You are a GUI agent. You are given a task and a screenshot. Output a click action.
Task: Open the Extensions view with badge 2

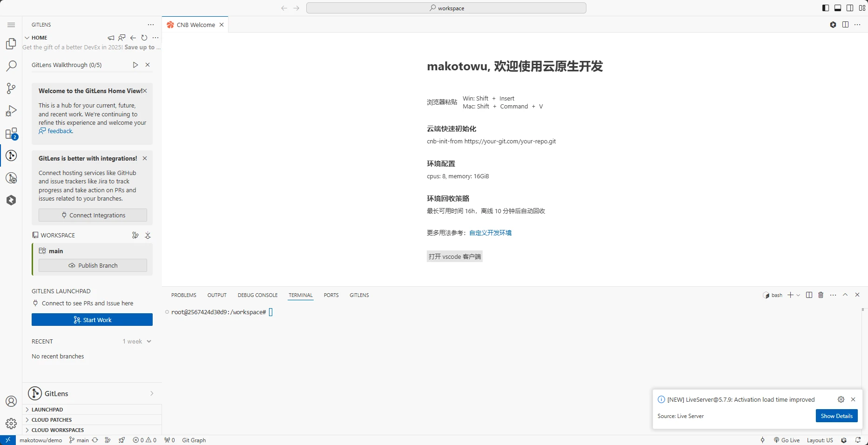tap(11, 134)
